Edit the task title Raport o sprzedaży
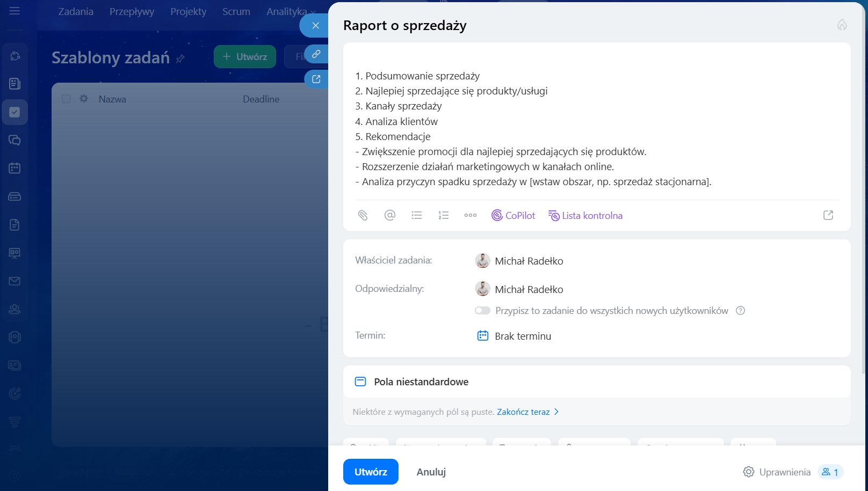This screenshot has height=491, width=868. click(404, 25)
